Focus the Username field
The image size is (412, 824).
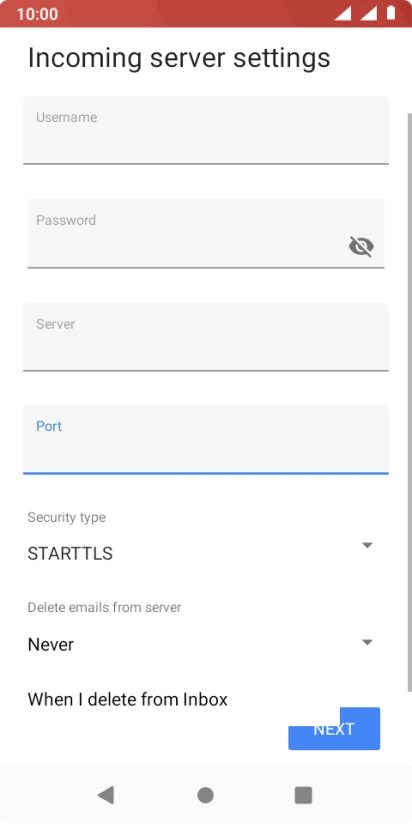[206, 130]
